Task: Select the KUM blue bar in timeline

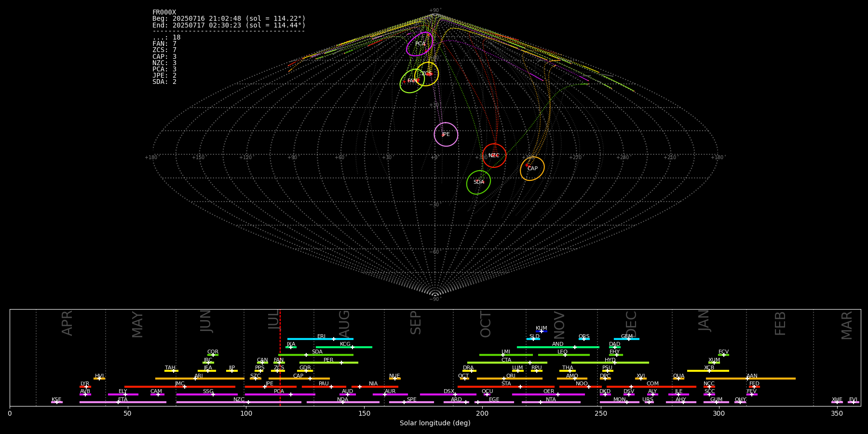Action: (542, 331)
